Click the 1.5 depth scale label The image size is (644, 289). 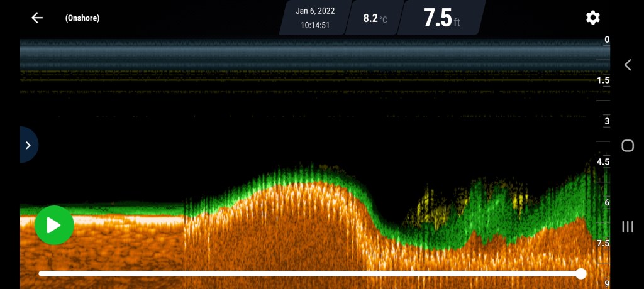point(603,80)
